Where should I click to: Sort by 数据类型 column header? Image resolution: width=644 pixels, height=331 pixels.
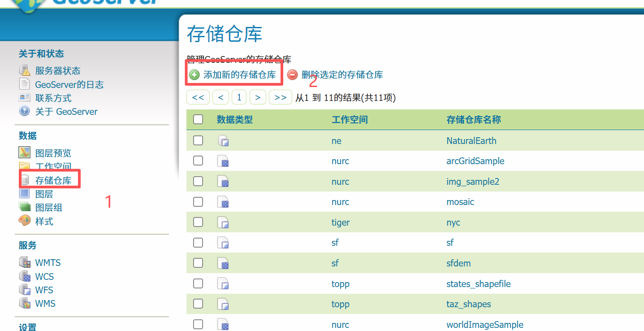[x=235, y=120]
